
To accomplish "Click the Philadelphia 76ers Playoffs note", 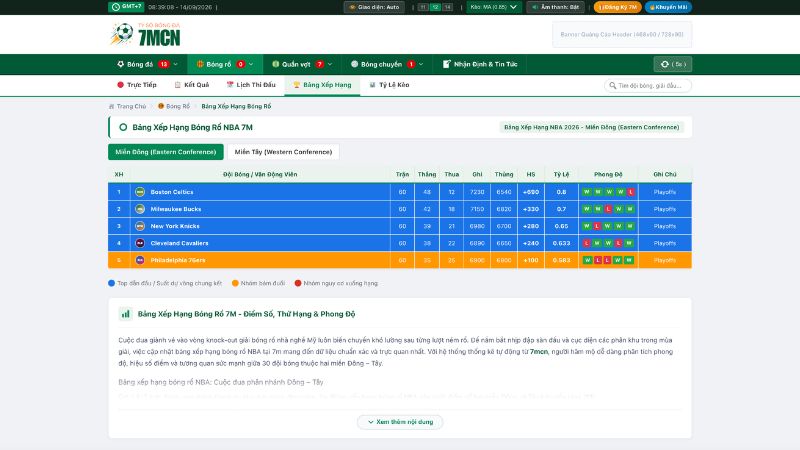I will tap(665, 260).
